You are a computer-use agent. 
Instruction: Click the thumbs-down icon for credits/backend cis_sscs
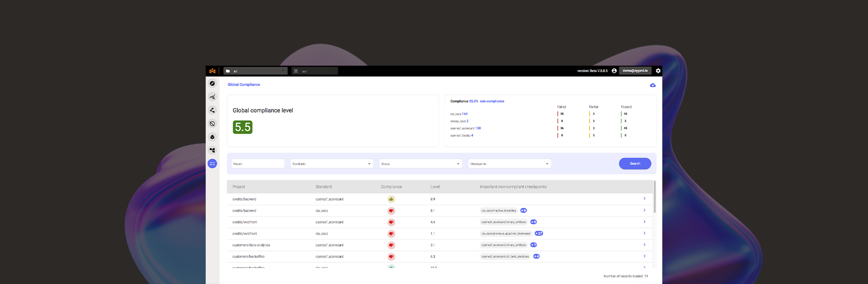coord(391,211)
